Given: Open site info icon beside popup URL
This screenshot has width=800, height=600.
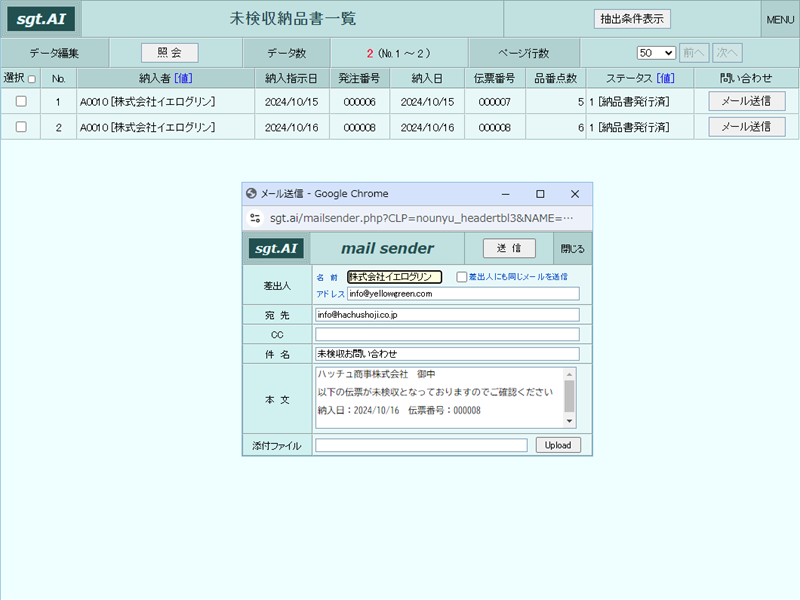Looking at the screenshot, I should 255,218.
